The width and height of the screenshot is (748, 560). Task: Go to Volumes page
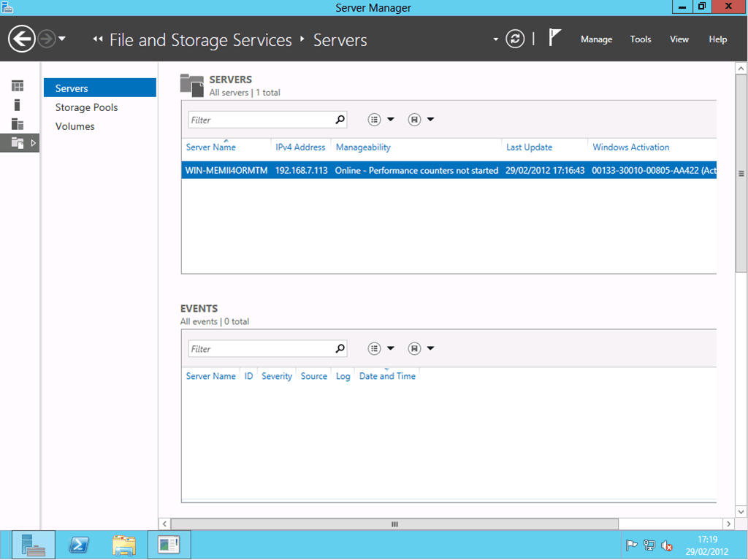(x=75, y=126)
